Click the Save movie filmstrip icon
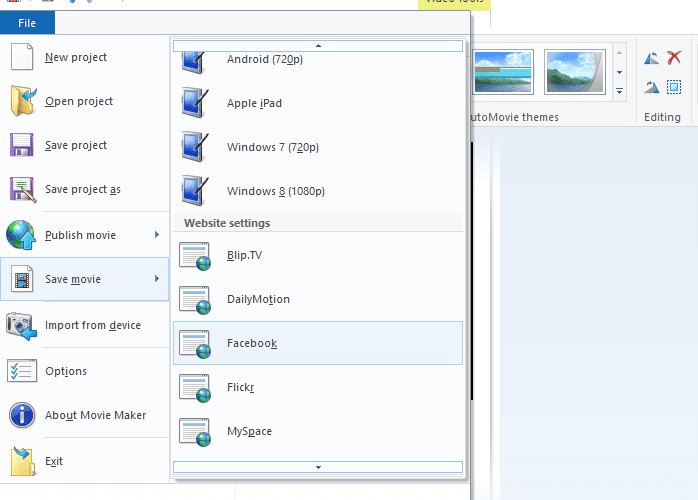698x500 pixels. [22, 279]
